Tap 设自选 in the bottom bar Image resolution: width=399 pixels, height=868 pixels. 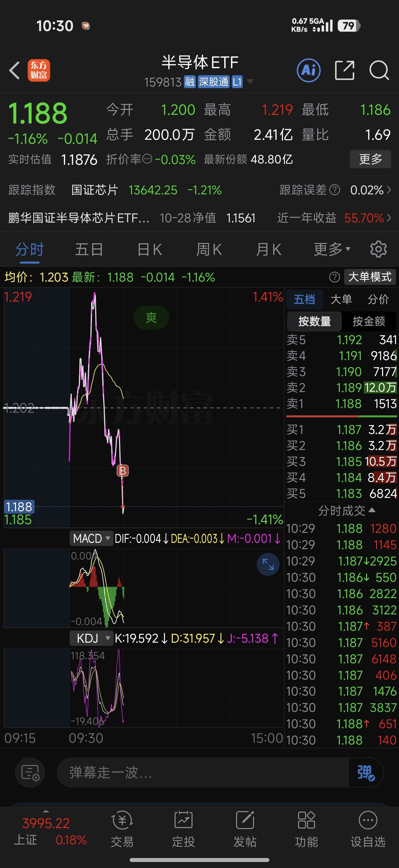click(x=368, y=829)
